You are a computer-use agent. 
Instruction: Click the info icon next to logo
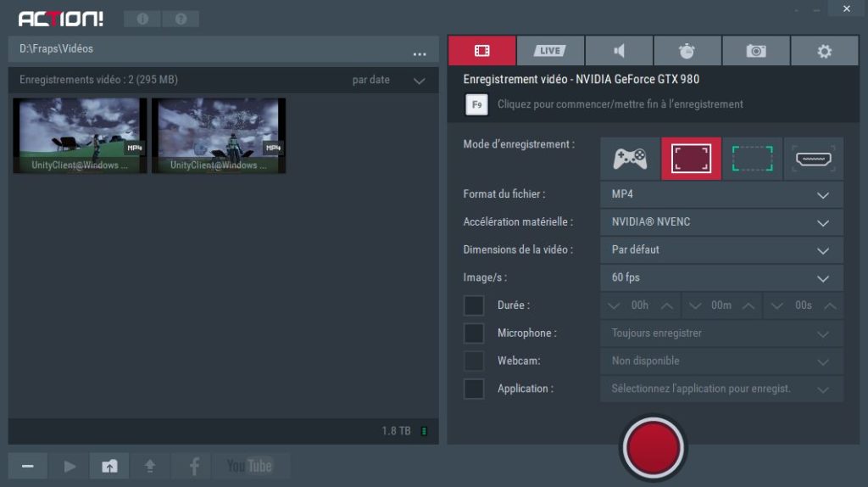pos(142,19)
